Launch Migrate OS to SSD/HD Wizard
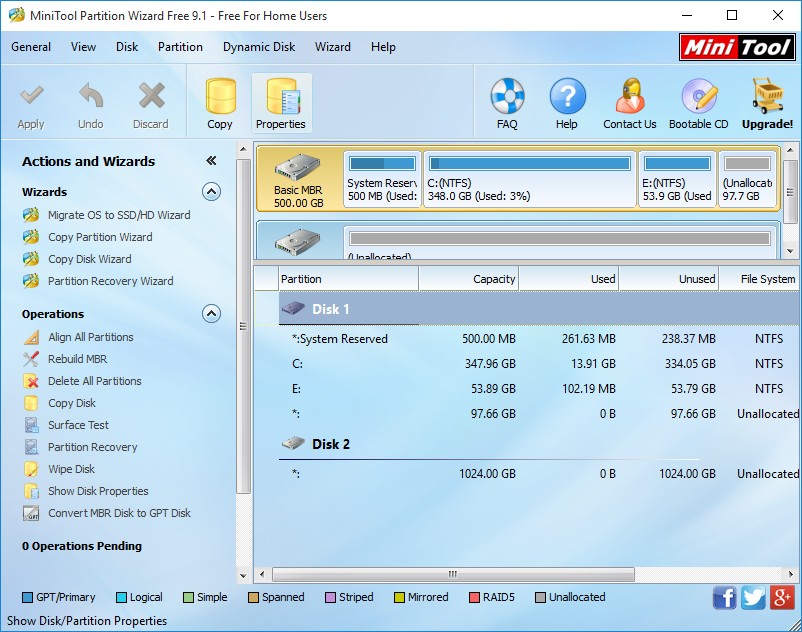 119,215
